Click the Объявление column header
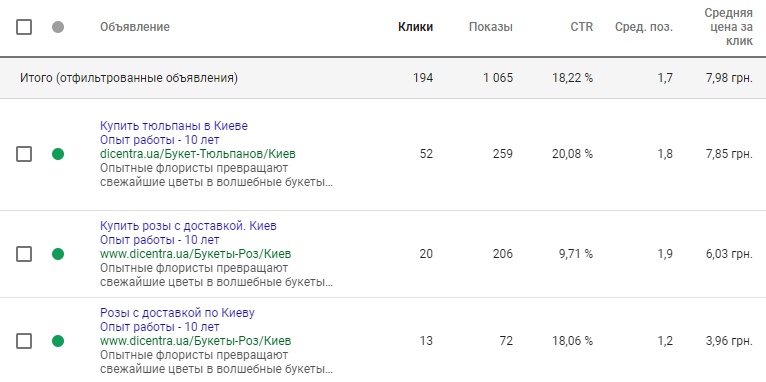Viewport: 766px width, 382px height. pos(135,27)
